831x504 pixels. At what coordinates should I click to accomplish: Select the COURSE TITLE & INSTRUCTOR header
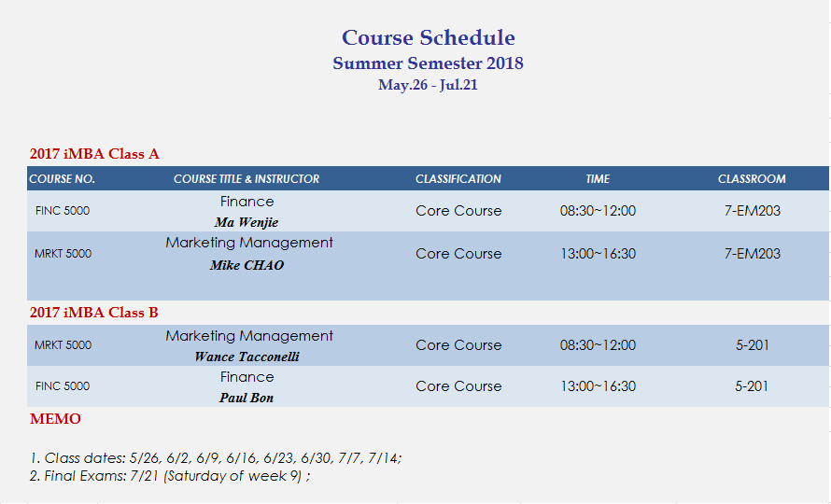(x=246, y=179)
